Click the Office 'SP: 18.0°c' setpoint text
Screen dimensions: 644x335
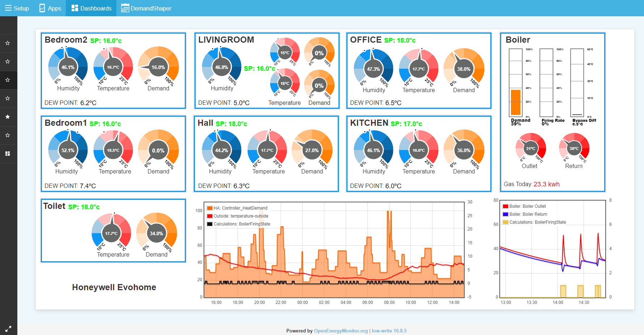click(x=400, y=40)
